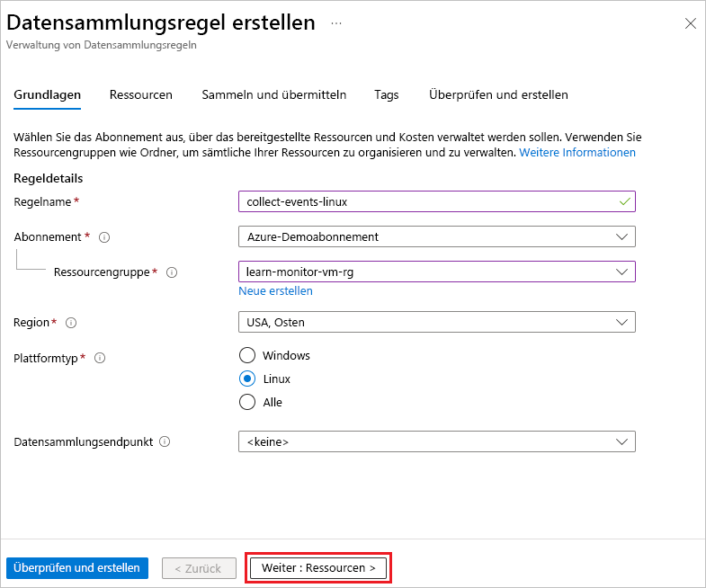Select the Windows platform type
Image resolution: width=706 pixels, height=588 pixels.
[247, 356]
